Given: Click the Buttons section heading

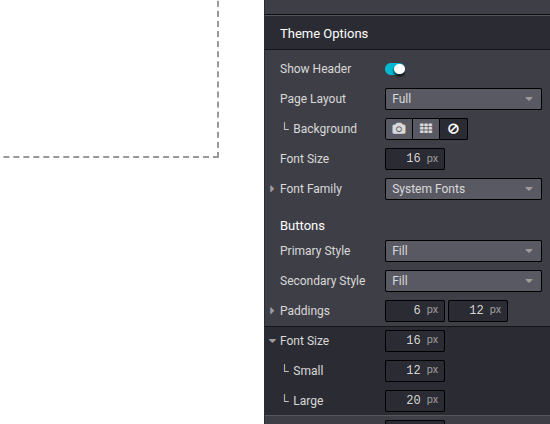Looking at the screenshot, I should point(302,226).
